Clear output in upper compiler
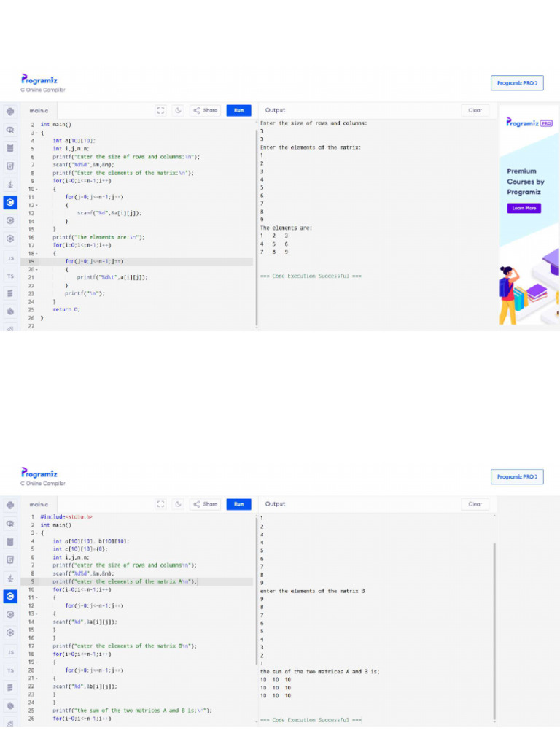 (475, 110)
